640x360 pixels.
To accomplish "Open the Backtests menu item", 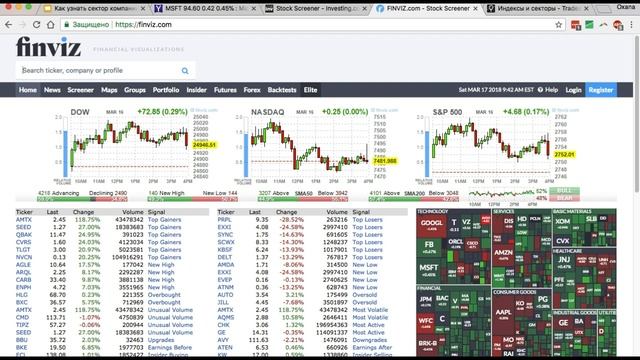I will click(282, 90).
